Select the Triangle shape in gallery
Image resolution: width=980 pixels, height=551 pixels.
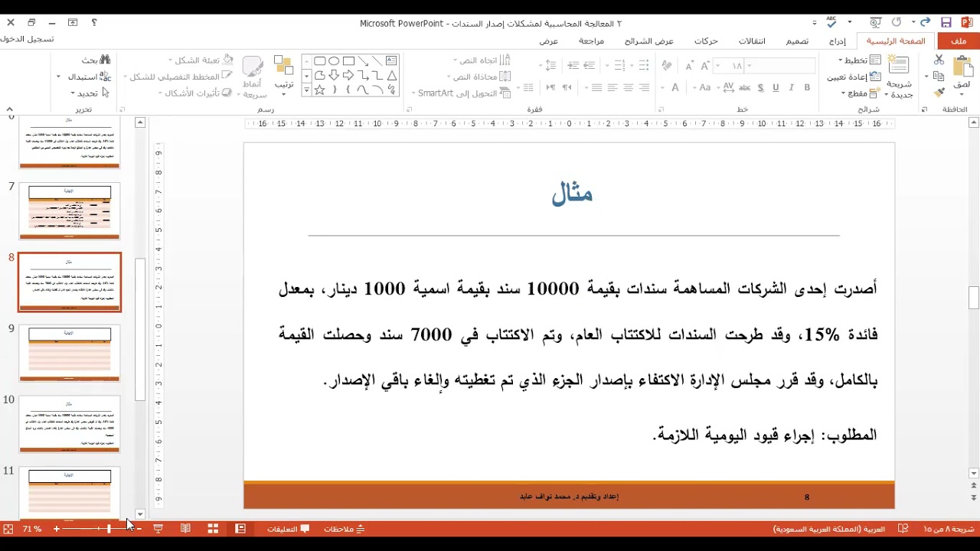[391, 75]
